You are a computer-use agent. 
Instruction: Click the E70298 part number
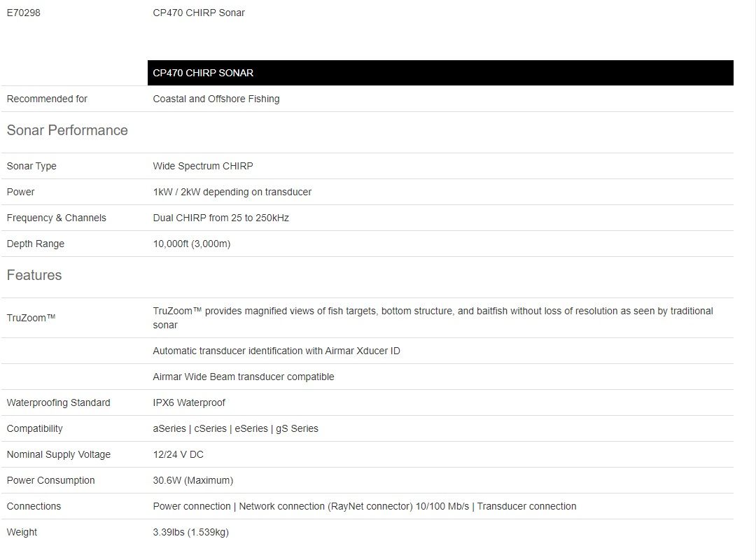tap(24, 13)
